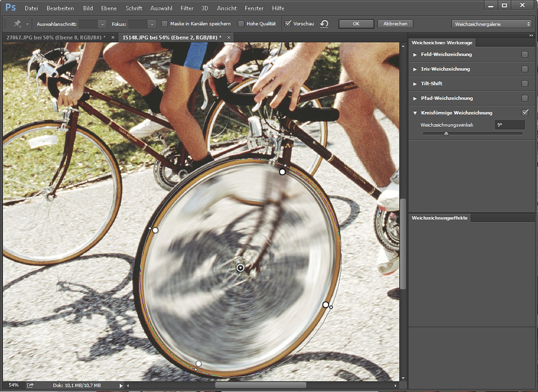Click the Photoshop Ps logo icon

point(10,7)
